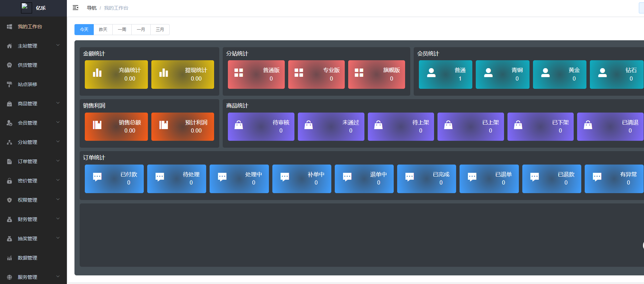Select the 今天 time range
The image size is (644, 284).
[84, 30]
